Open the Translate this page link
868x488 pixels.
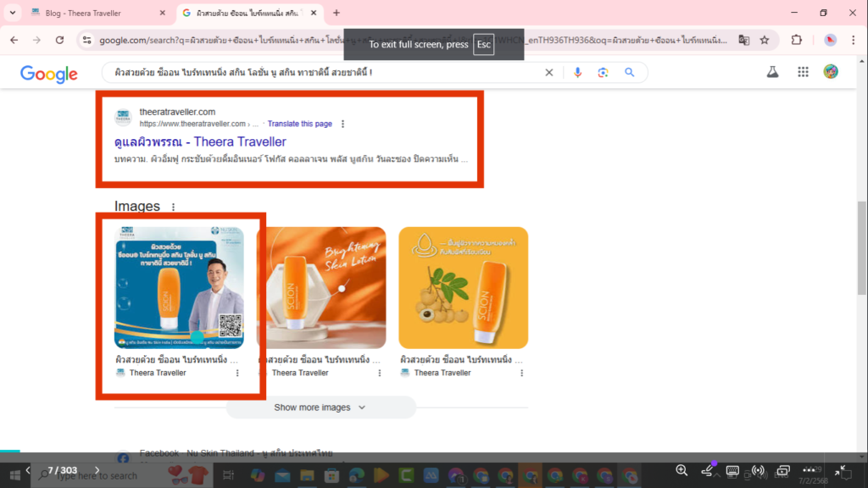click(299, 123)
